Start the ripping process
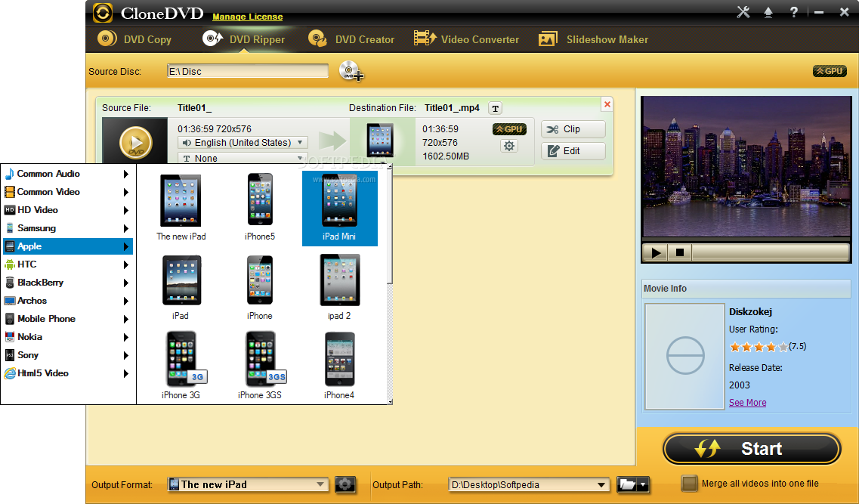Viewport: 859px width, 504px height. pyautogui.click(x=752, y=449)
